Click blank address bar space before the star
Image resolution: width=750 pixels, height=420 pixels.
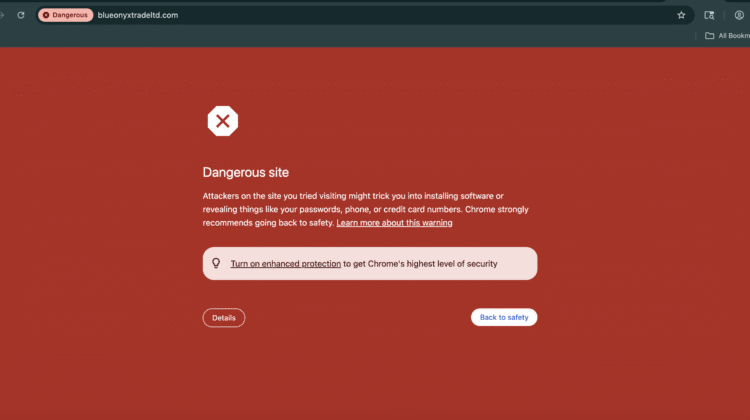coord(450,15)
